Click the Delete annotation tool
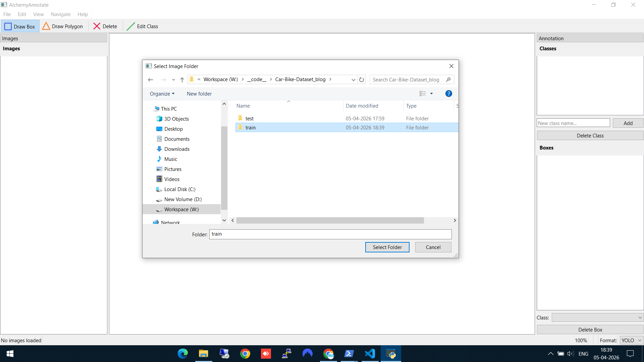The width and height of the screenshot is (644, 362). tap(105, 26)
